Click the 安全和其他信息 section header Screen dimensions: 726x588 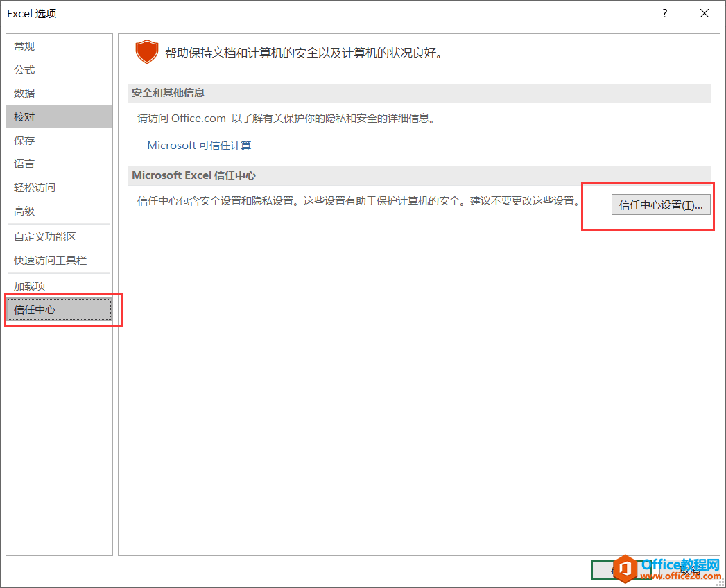point(419,93)
